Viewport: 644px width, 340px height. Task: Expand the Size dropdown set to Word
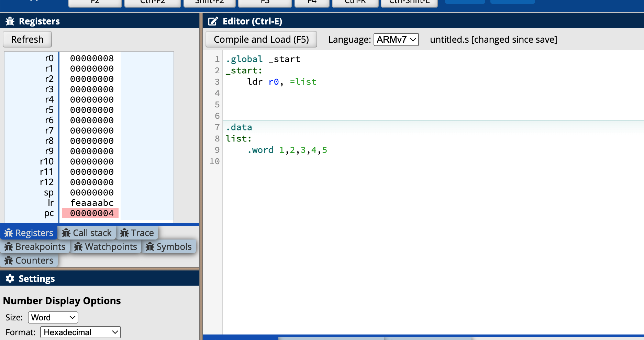pos(53,317)
